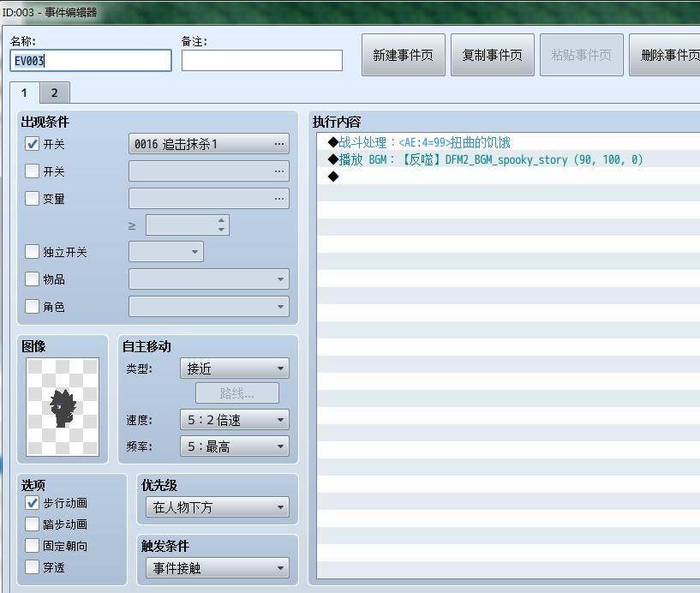The height and width of the screenshot is (593, 700).
Task: Check 固定朝向 option
Action: (x=33, y=546)
